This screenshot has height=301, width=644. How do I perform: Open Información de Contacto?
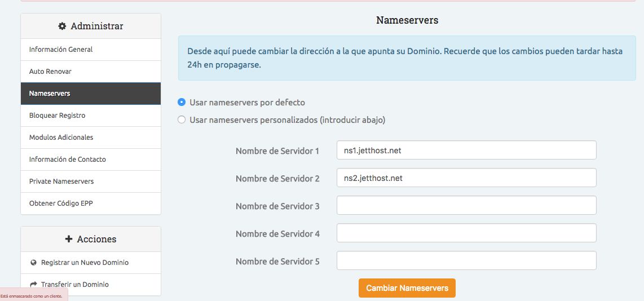pyautogui.click(x=67, y=160)
